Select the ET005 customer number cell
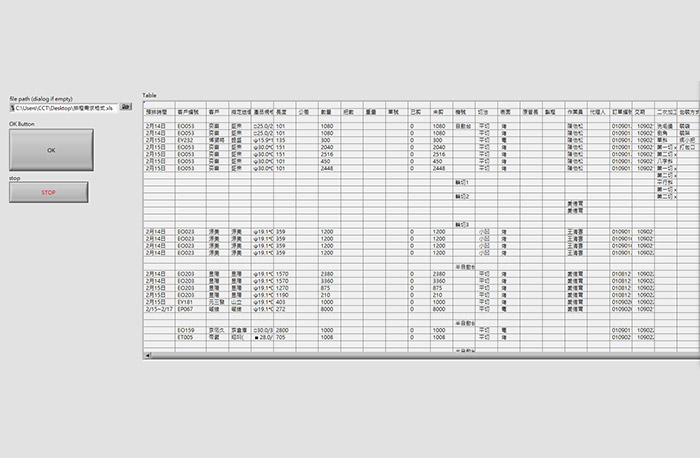 pyautogui.click(x=187, y=337)
